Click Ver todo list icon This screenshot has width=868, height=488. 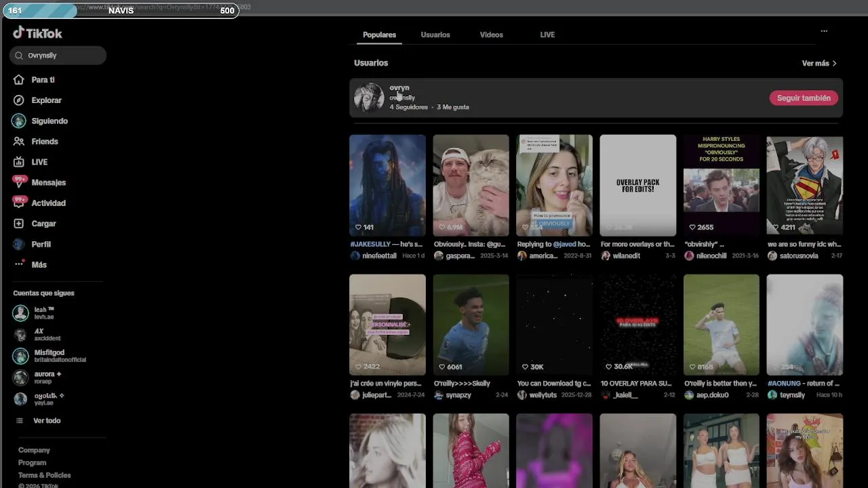pyautogui.click(x=20, y=421)
